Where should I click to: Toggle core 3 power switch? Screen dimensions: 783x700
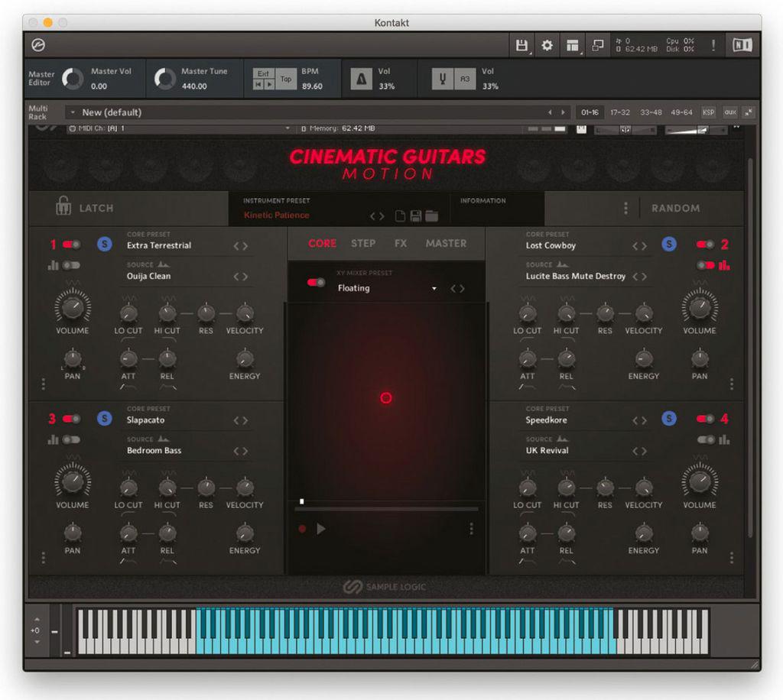(x=71, y=419)
